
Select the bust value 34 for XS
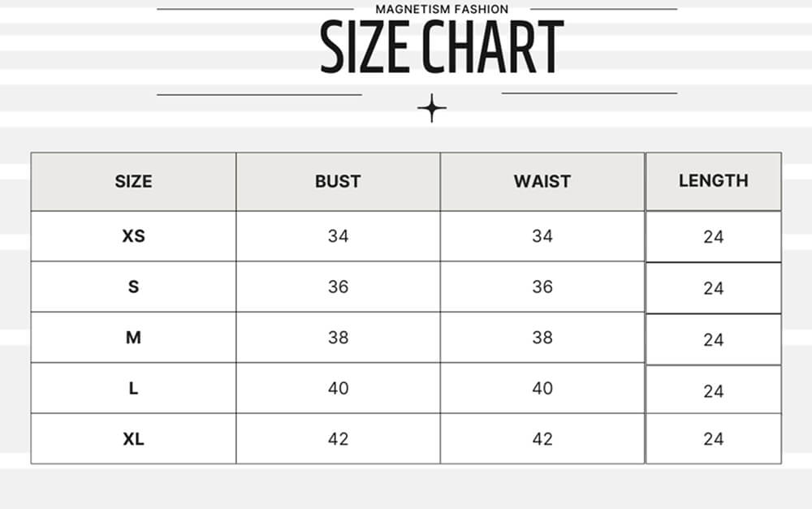click(x=338, y=236)
